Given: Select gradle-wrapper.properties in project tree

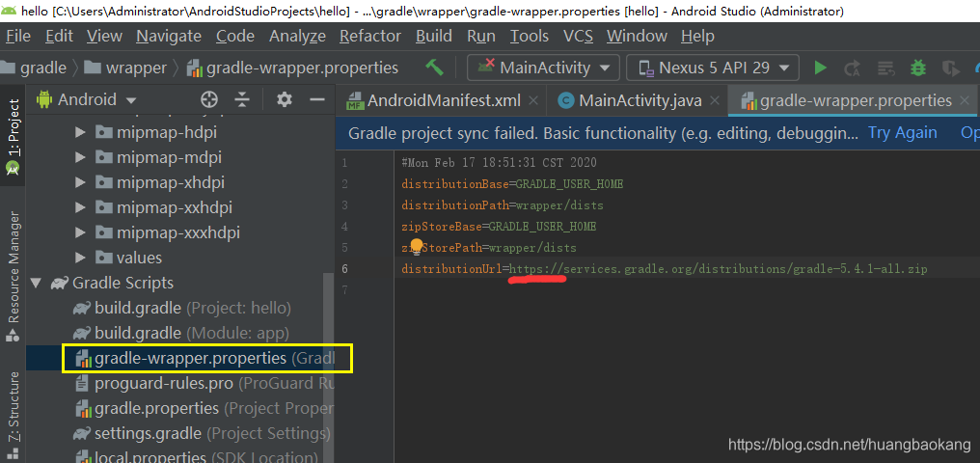Looking at the screenshot, I should [205, 358].
